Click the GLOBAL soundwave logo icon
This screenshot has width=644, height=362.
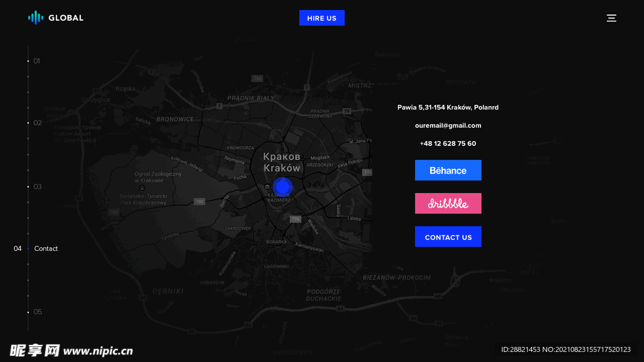pos(36,18)
